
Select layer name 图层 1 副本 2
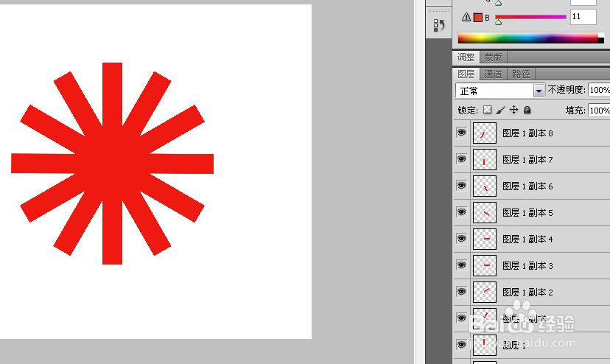tap(527, 292)
